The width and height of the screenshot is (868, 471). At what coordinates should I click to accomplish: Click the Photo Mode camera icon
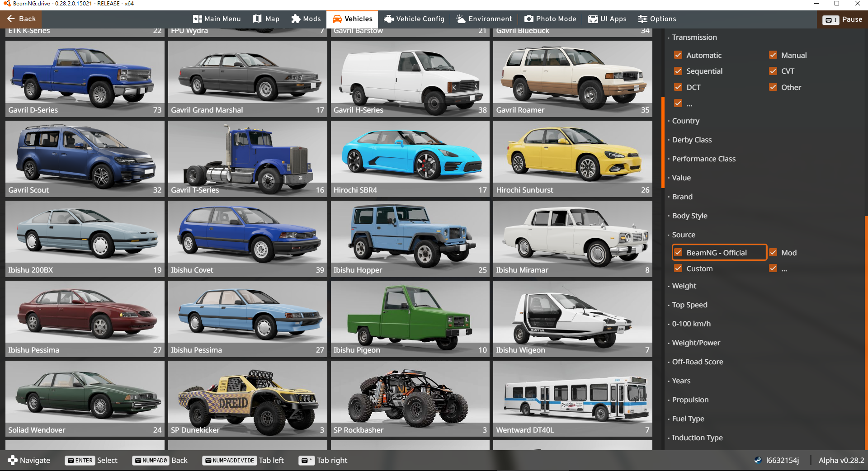[528, 19]
